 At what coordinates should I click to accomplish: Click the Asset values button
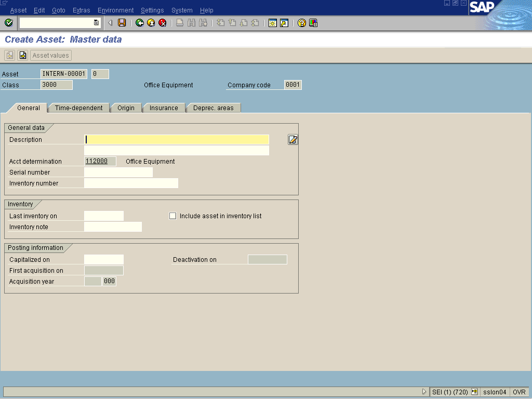pos(50,56)
